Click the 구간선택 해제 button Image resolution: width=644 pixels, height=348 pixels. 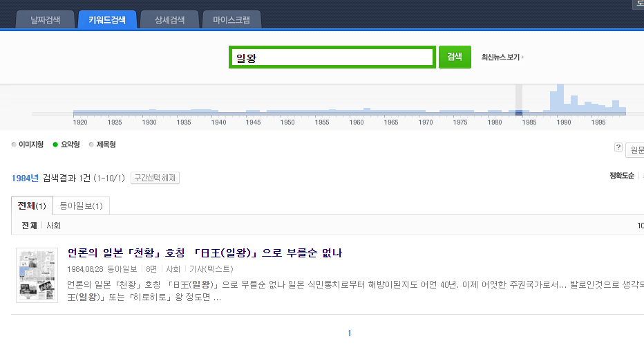coord(155,178)
